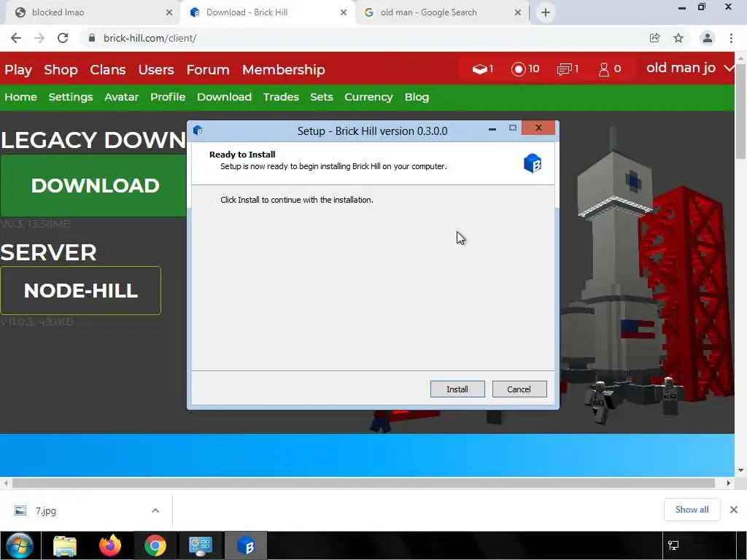747x560 pixels.
Task: Open the Chrome three-dot menu
Action: (x=731, y=38)
